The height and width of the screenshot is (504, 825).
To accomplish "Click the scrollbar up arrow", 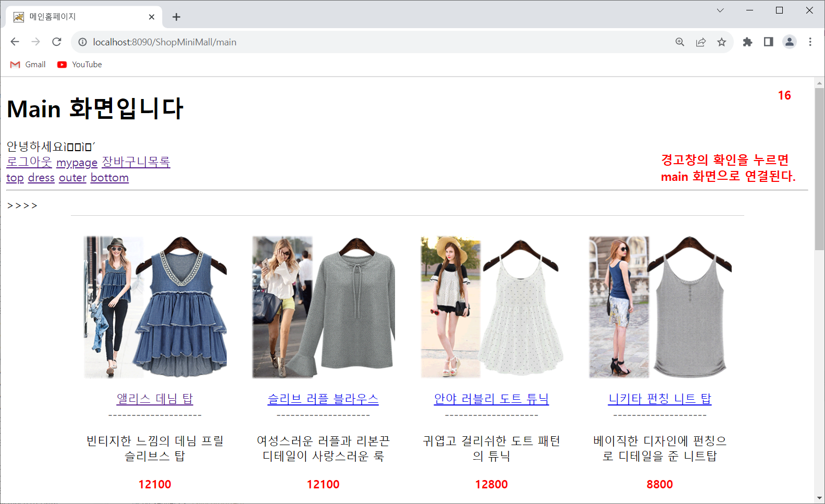I will (819, 82).
